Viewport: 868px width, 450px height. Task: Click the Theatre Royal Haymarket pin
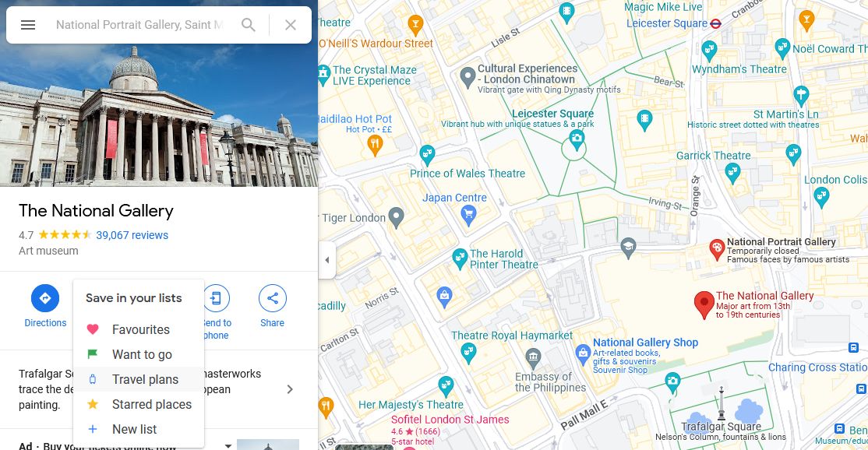click(468, 352)
